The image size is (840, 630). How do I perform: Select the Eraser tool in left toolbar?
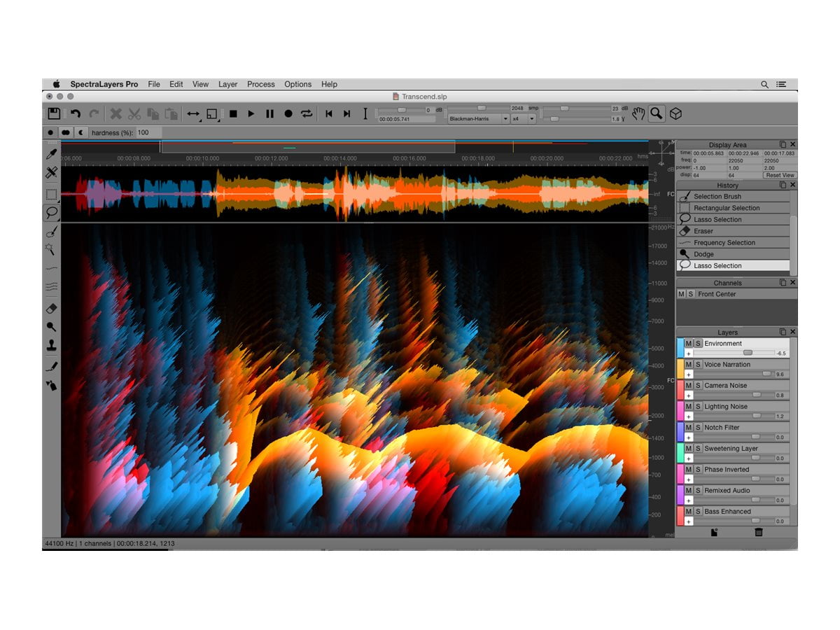point(51,309)
